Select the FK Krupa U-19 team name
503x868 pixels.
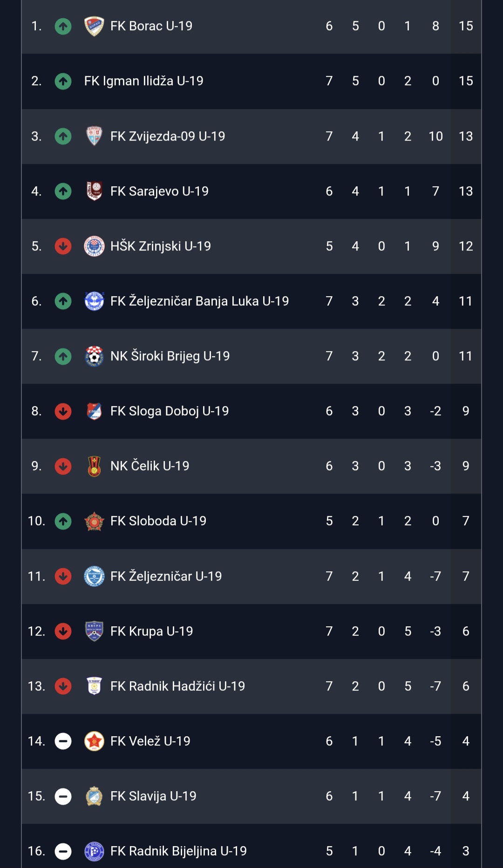[x=151, y=631]
